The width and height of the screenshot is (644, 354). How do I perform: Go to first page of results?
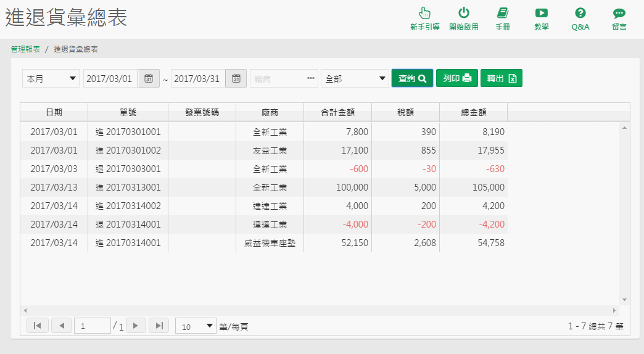tap(38, 326)
